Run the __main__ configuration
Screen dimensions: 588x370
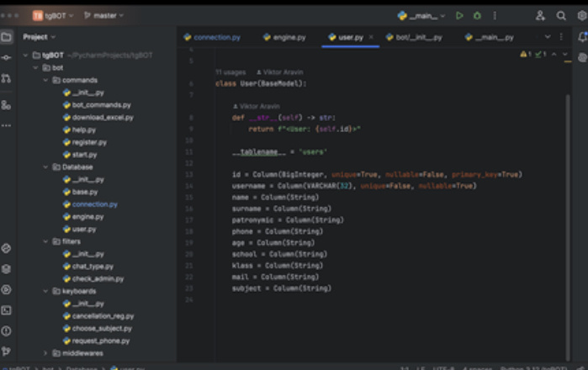coord(459,16)
